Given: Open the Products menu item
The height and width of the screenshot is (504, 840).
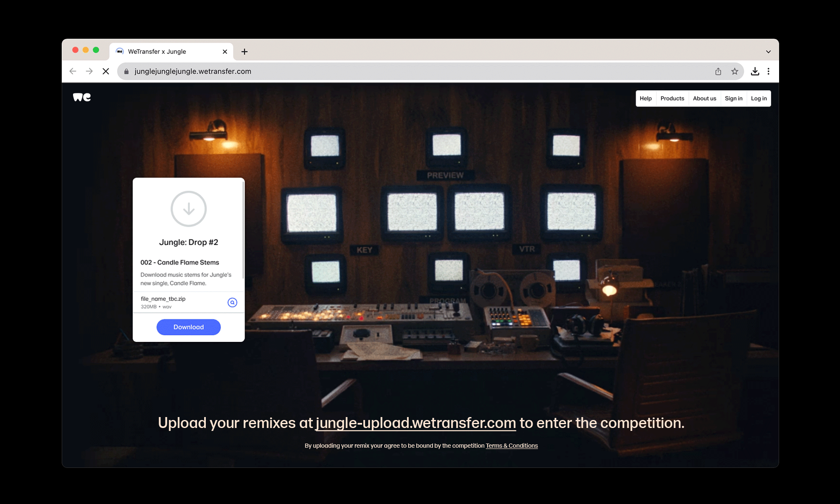Looking at the screenshot, I should (672, 99).
